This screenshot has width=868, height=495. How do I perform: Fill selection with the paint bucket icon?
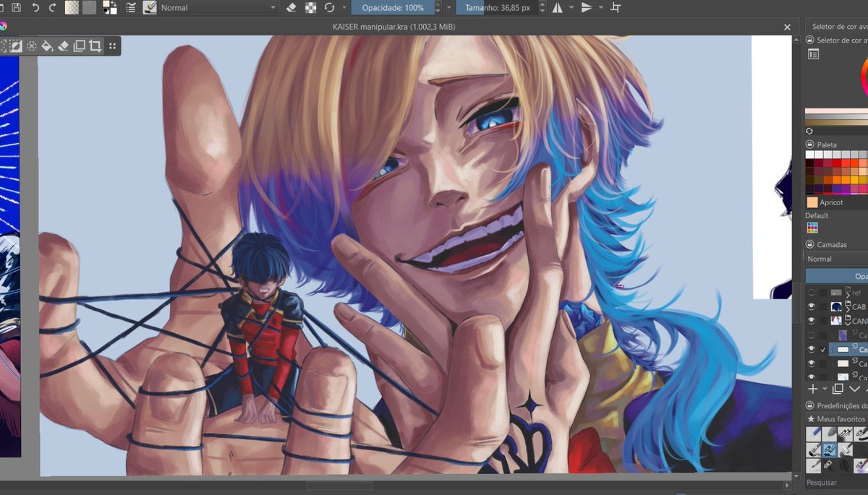pyautogui.click(x=47, y=46)
